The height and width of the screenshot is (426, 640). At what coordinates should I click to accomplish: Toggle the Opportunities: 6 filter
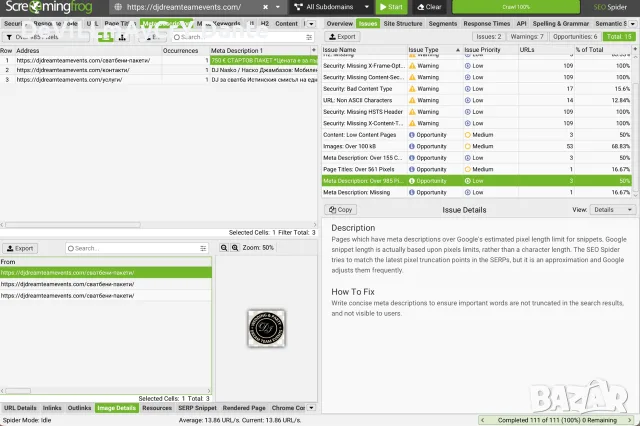[575, 37]
